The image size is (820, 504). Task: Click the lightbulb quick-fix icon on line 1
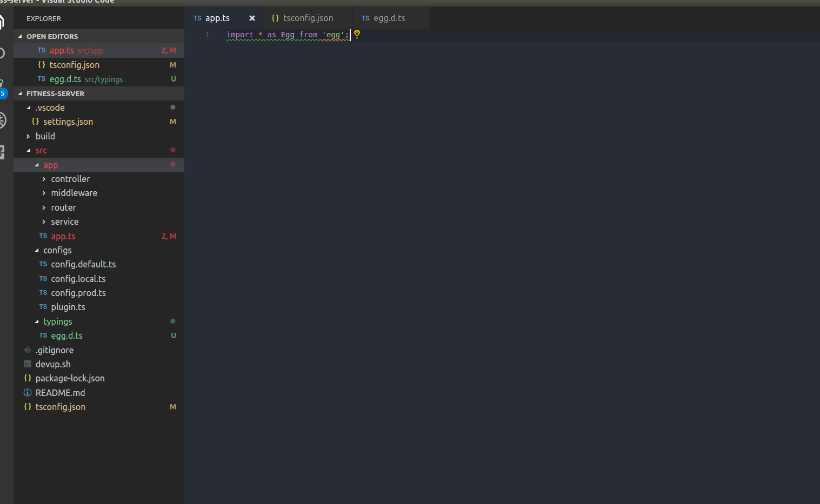tap(357, 34)
